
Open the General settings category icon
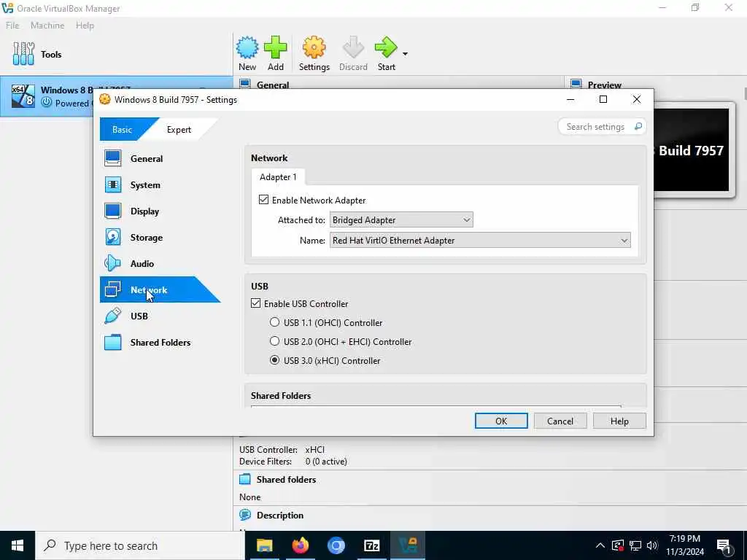tap(113, 158)
